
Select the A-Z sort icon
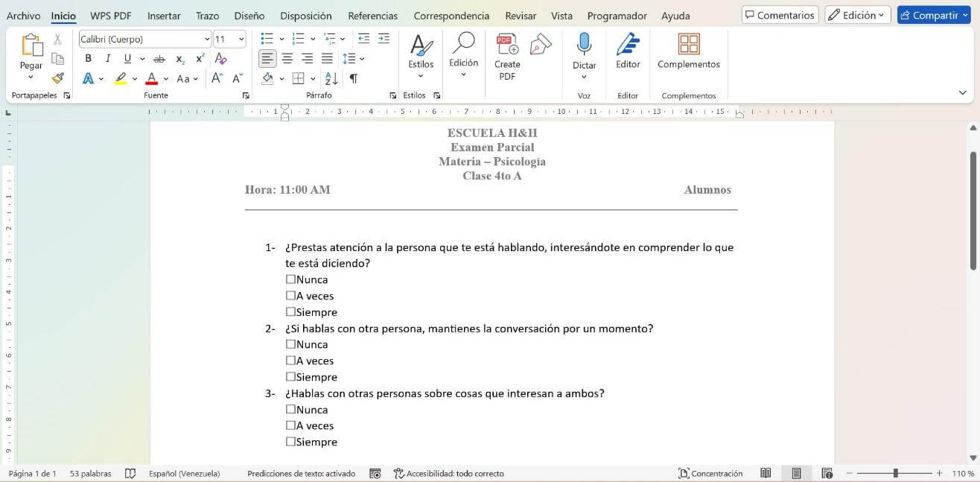[x=330, y=78]
